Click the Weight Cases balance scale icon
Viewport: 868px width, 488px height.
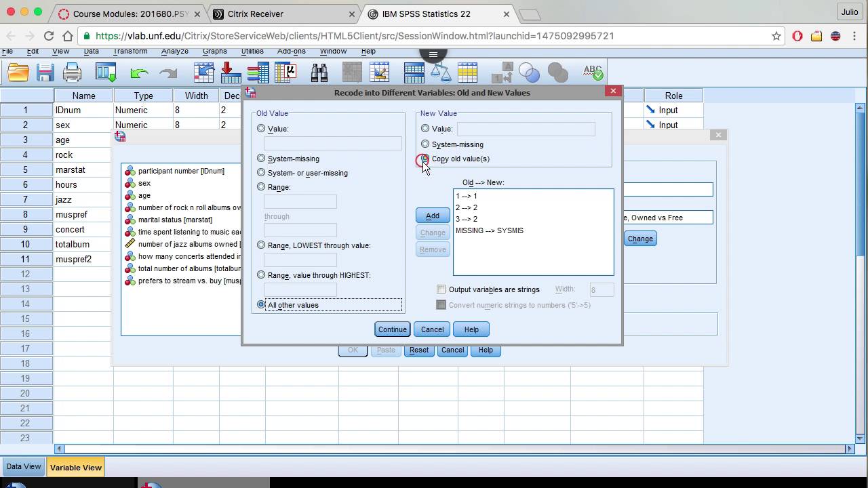click(441, 73)
